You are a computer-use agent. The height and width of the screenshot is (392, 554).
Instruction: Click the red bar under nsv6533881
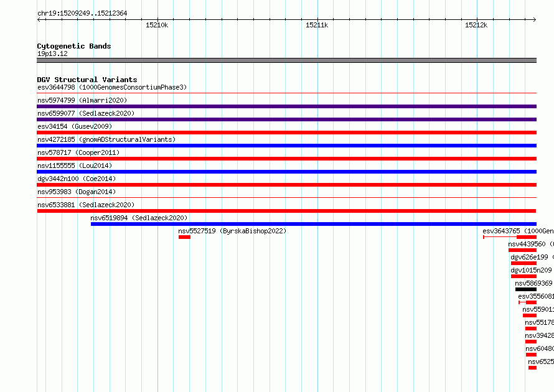(286, 211)
